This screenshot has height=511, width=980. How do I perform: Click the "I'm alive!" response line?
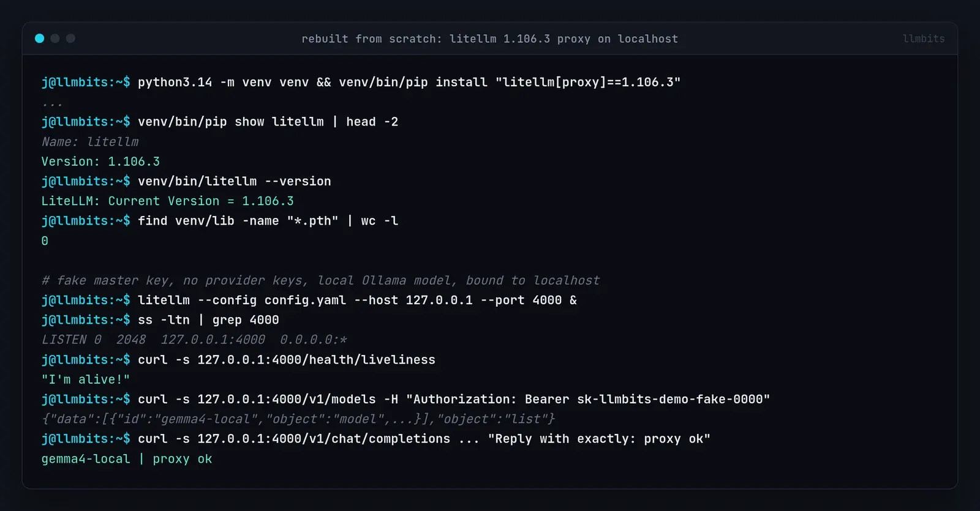(86, 379)
